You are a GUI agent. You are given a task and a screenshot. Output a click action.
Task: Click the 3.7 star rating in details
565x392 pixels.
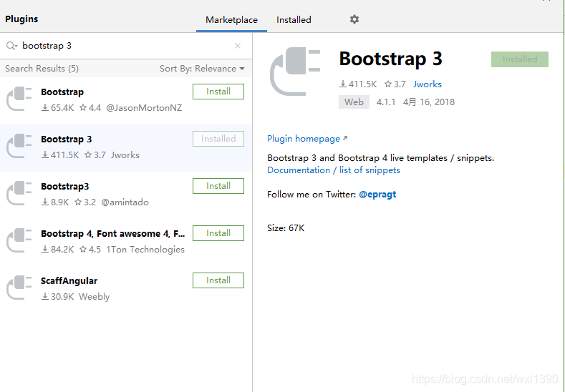pos(395,84)
